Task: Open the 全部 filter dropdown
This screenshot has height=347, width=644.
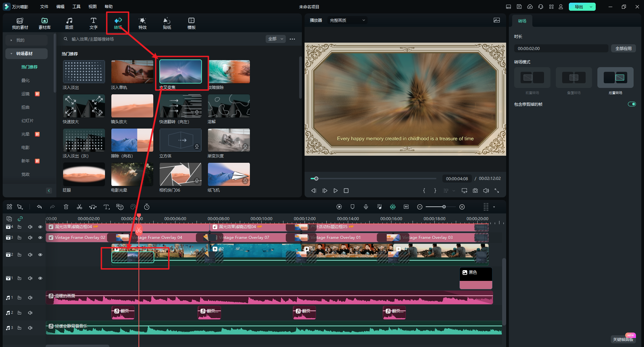Action: (275, 39)
